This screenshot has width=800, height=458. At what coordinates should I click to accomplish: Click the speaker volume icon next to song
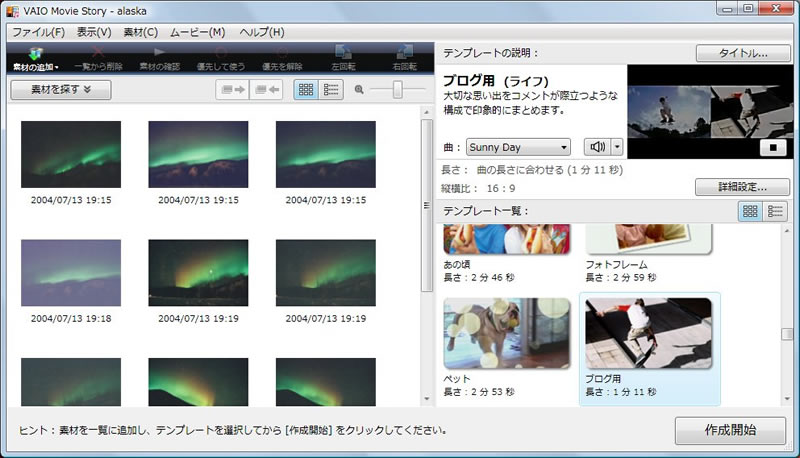pos(597,147)
